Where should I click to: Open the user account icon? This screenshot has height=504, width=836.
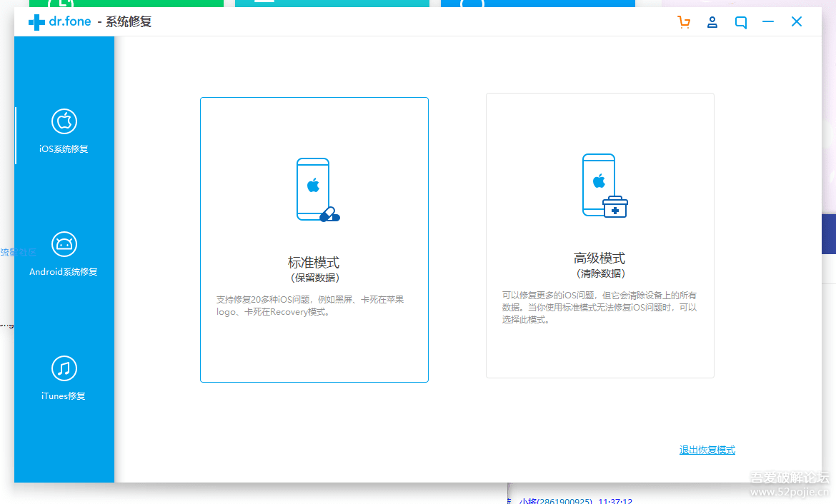click(712, 22)
